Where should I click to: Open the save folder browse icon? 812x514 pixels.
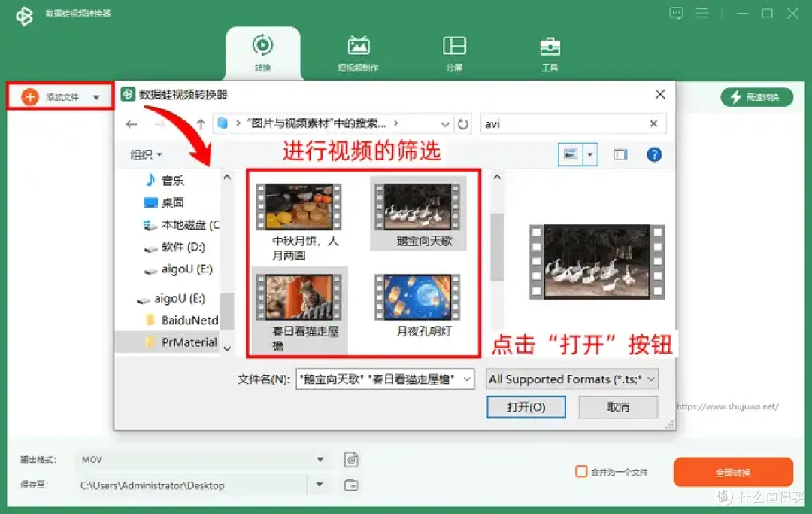click(351, 485)
